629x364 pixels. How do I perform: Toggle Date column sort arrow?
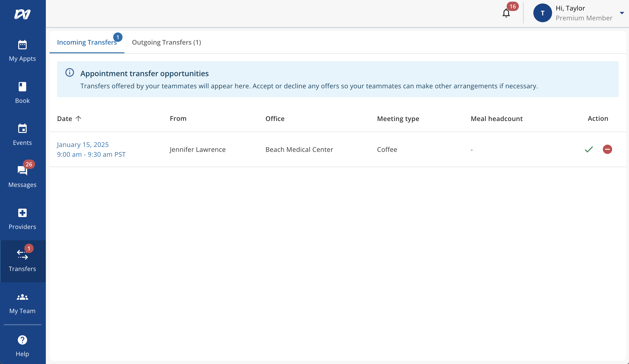pyautogui.click(x=78, y=118)
